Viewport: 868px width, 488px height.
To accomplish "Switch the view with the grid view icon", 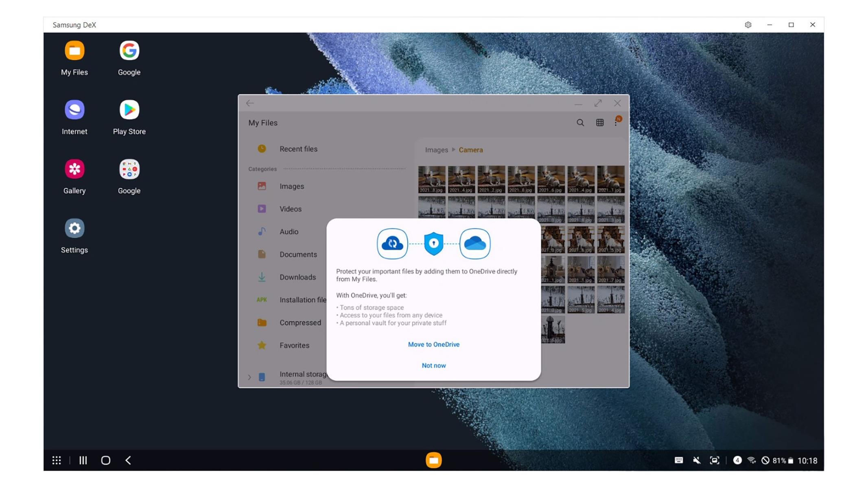I will click(600, 122).
